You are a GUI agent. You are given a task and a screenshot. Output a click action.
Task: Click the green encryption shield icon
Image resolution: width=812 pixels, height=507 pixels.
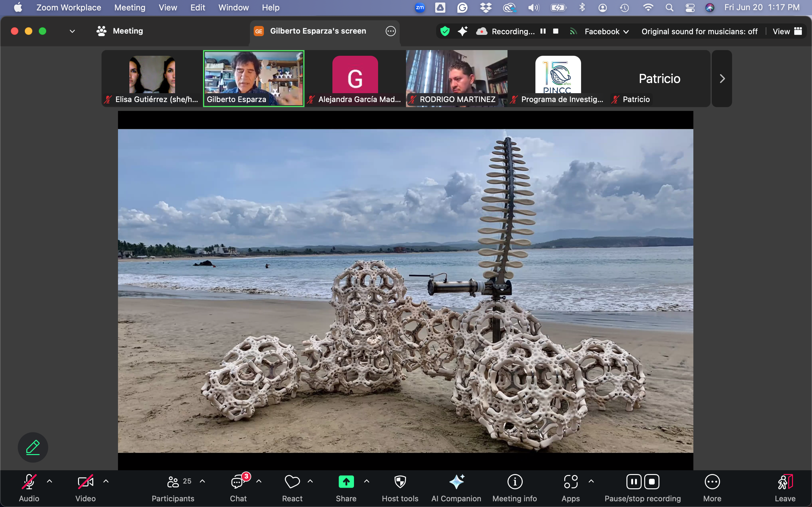pyautogui.click(x=445, y=31)
